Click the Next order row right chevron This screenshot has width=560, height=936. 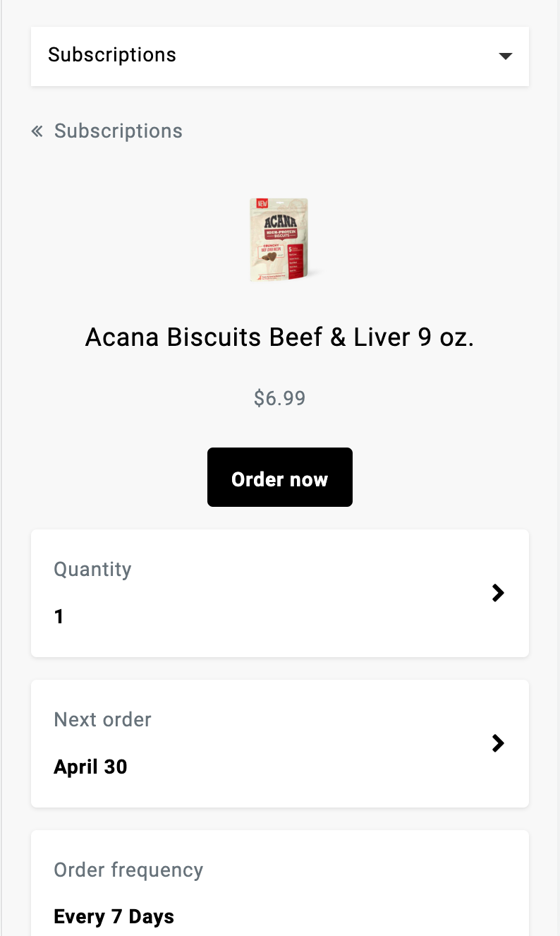click(498, 743)
